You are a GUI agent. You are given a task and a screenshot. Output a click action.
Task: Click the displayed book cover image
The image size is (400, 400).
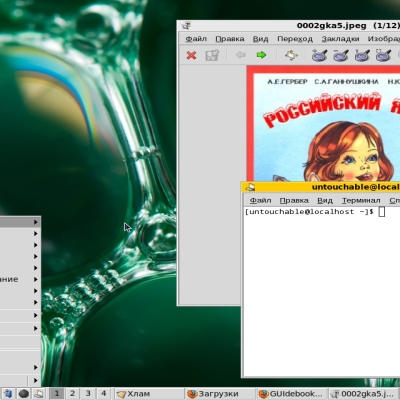[x=323, y=124]
